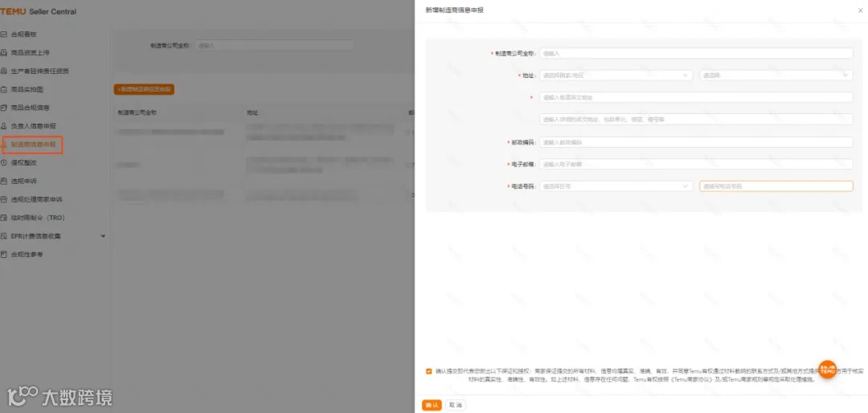Click the 商品资质上传 sidebar icon
The height and width of the screenshot is (413, 868).
[x=4, y=52]
